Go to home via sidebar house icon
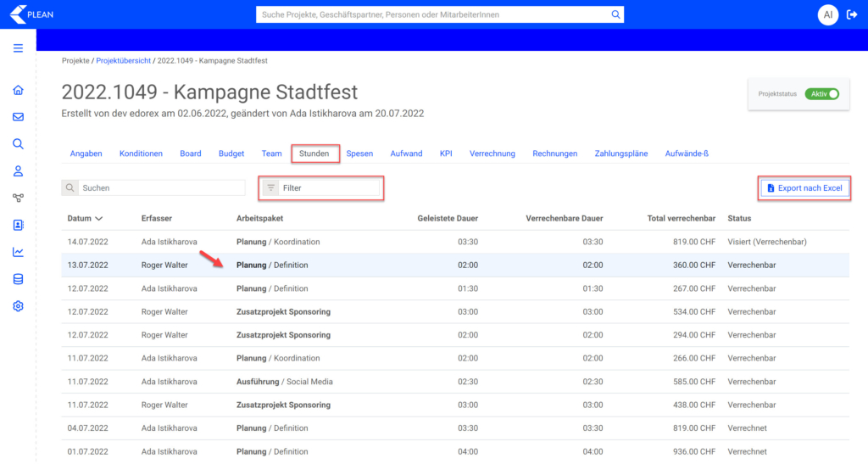Image resolution: width=868 pixels, height=464 pixels. pos(18,91)
